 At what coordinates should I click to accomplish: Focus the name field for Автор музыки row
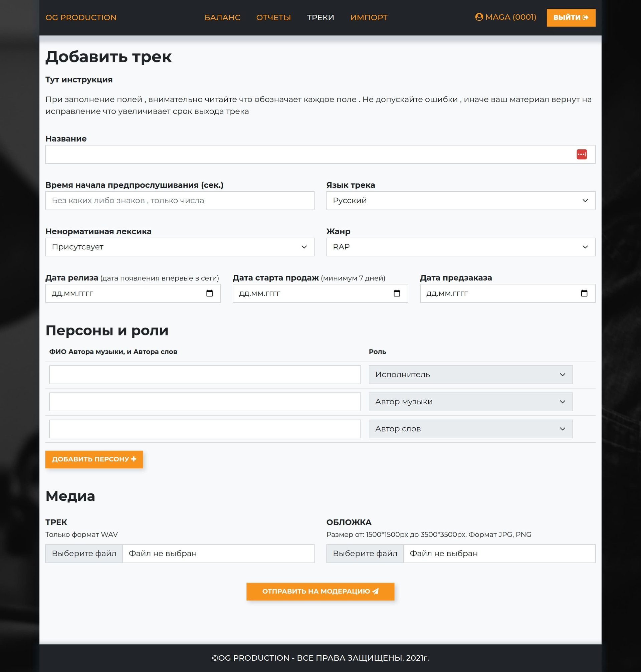pos(205,402)
